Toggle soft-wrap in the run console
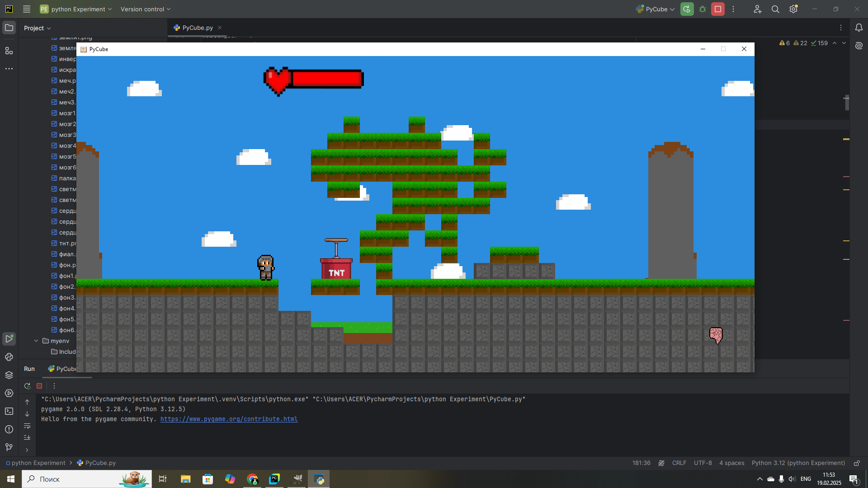Viewport: 868px width, 488px height. coord(27,426)
